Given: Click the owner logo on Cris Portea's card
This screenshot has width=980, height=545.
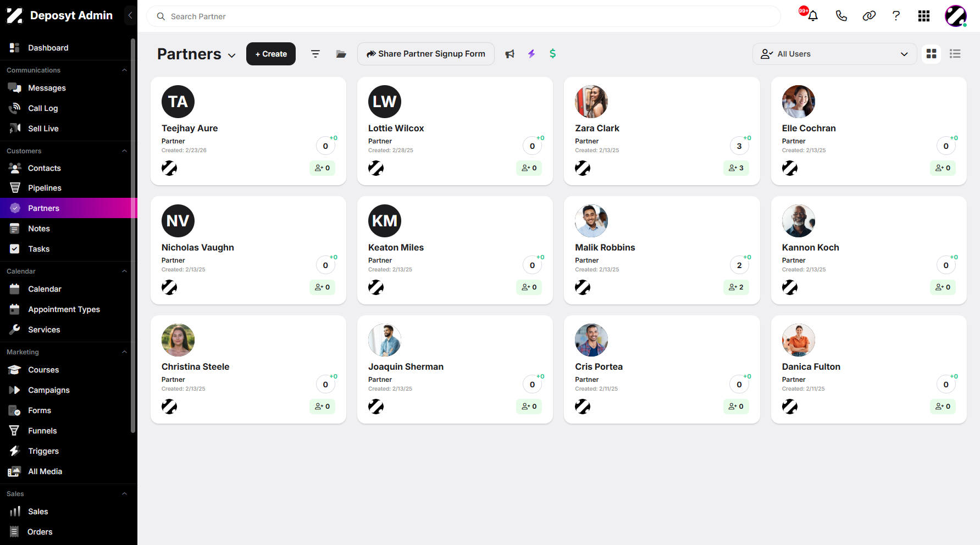Looking at the screenshot, I should [583, 407].
